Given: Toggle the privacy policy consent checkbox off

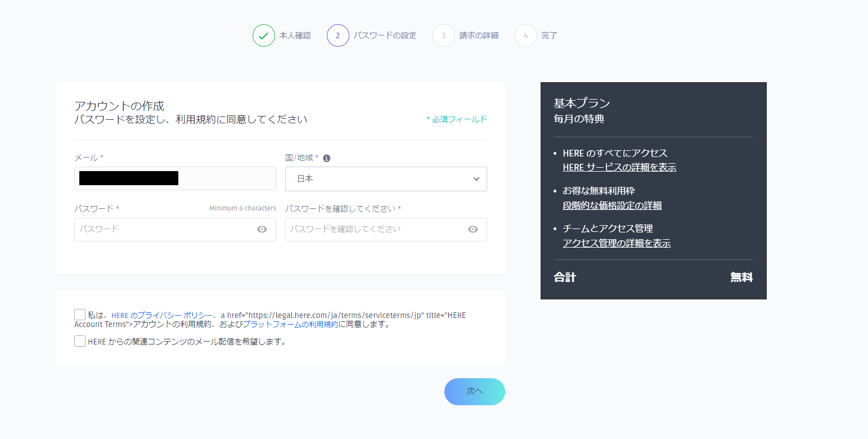Looking at the screenshot, I should tap(79, 315).
